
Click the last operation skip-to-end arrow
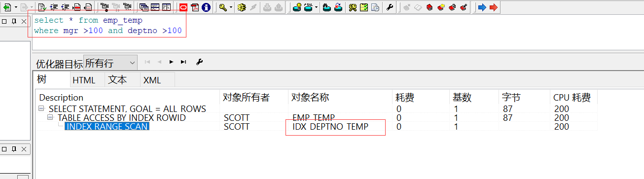pyautogui.click(x=183, y=62)
